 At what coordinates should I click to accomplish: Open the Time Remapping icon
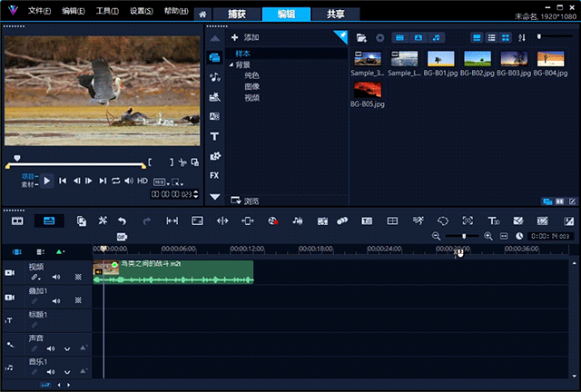pyautogui.click(x=418, y=220)
